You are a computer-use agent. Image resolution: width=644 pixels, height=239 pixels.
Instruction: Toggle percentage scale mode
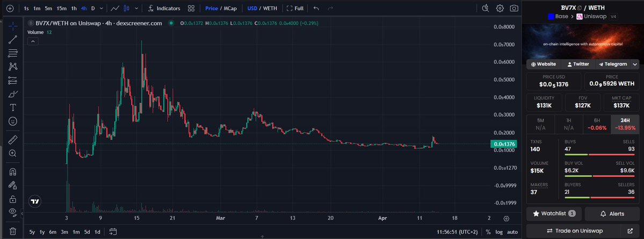[x=488, y=232]
